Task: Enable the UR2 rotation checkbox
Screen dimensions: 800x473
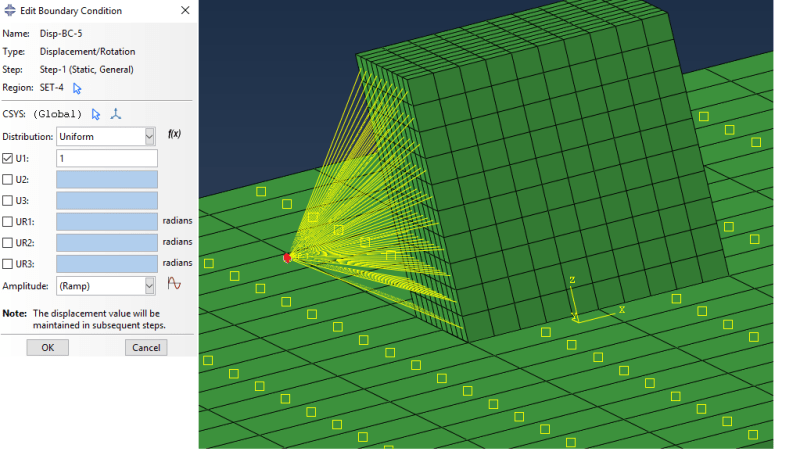Action: pos(8,242)
